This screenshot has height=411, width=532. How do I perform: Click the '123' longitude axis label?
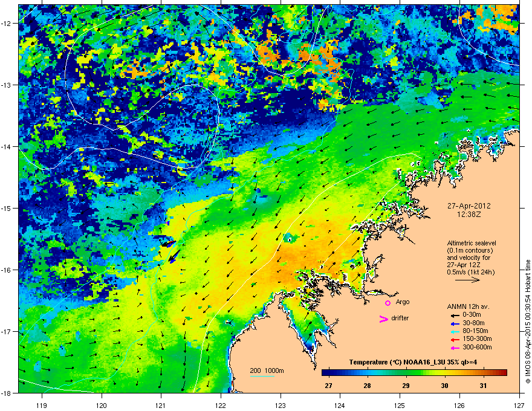click(281, 405)
